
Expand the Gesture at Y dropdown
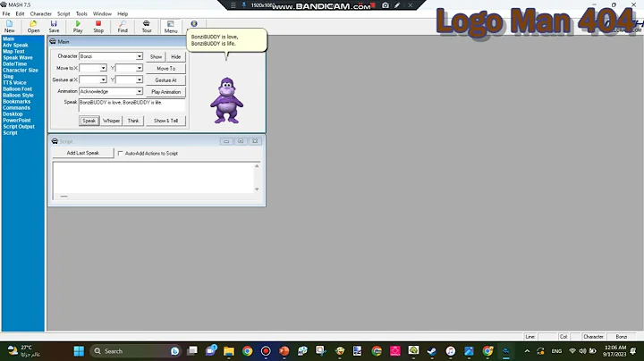pos(140,80)
